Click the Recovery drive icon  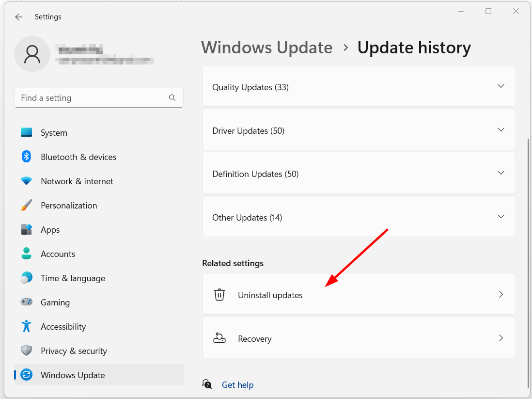tap(219, 338)
